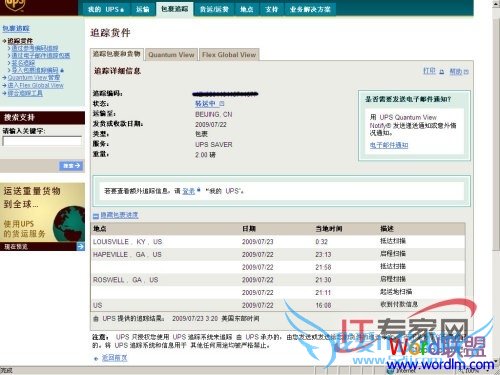This screenshot has width=500, height=375.
Task: Click the 2009/07/23 date cell
Action: pos(258,242)
